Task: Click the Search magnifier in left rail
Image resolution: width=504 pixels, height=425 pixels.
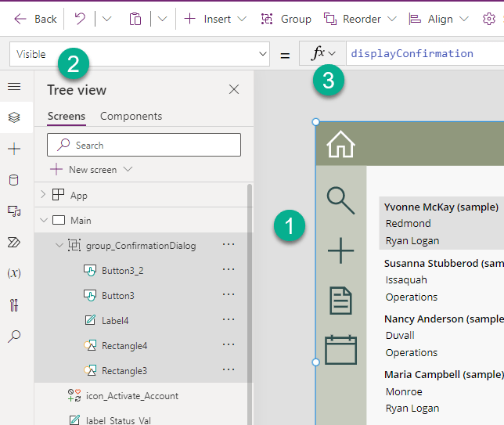Action: pyautogui.click(x=14, y=337)
